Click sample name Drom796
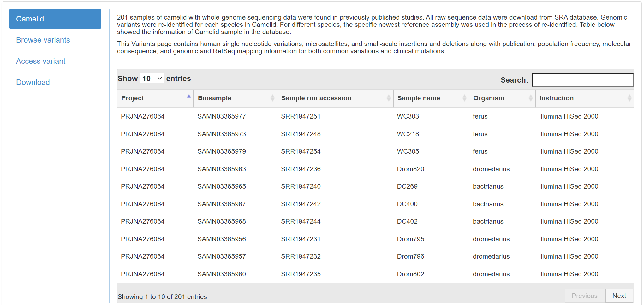Viewport: 644px width, 305px height. (410, 256)
